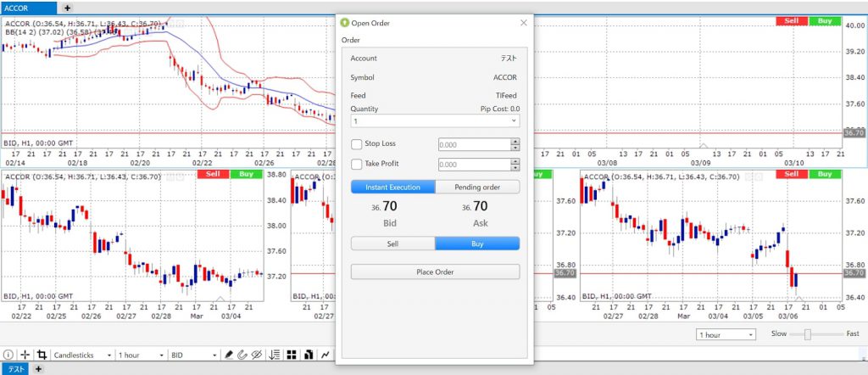868x375 pixels.
Task: Click the Pip Cost: 0.0 label
Action: pyautogui.click(x=500, y=109)
